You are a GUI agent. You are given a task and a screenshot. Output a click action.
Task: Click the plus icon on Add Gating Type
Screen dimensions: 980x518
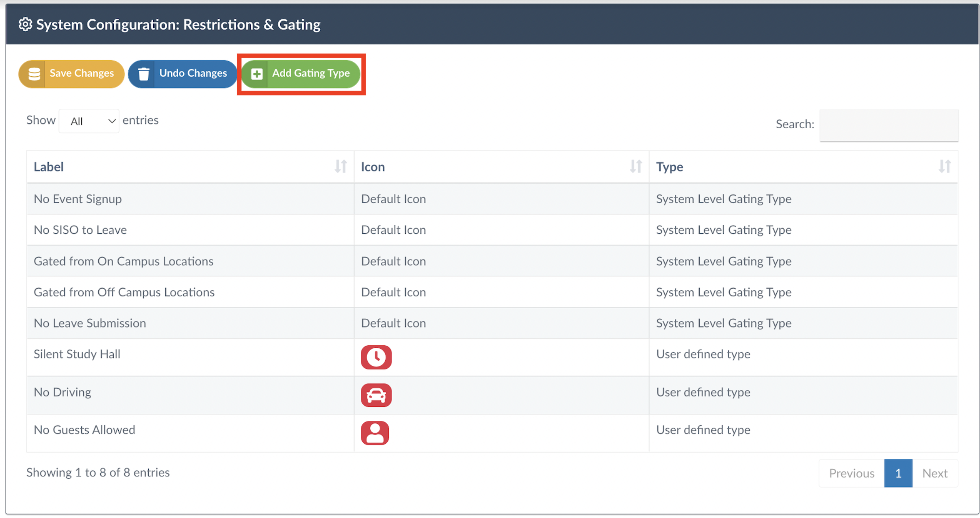point(257,74)
